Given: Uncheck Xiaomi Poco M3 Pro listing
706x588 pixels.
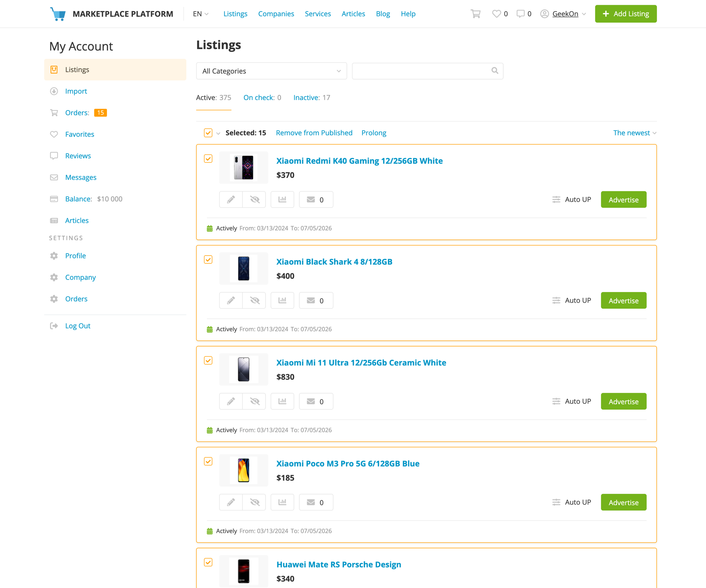Looking at the screenshot, I should coord(208,461).
